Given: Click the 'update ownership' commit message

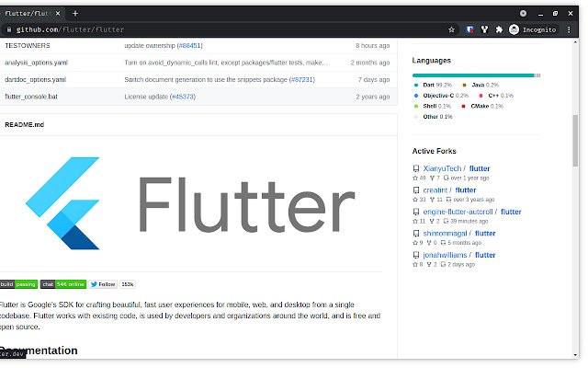Looking at the screenshot, I should click(150, 45).
